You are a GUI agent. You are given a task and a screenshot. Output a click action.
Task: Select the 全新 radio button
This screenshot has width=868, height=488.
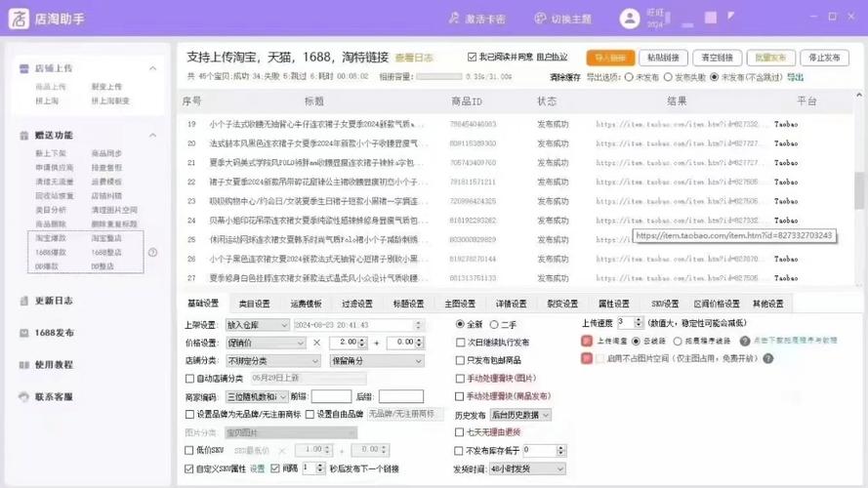point(460,324)
